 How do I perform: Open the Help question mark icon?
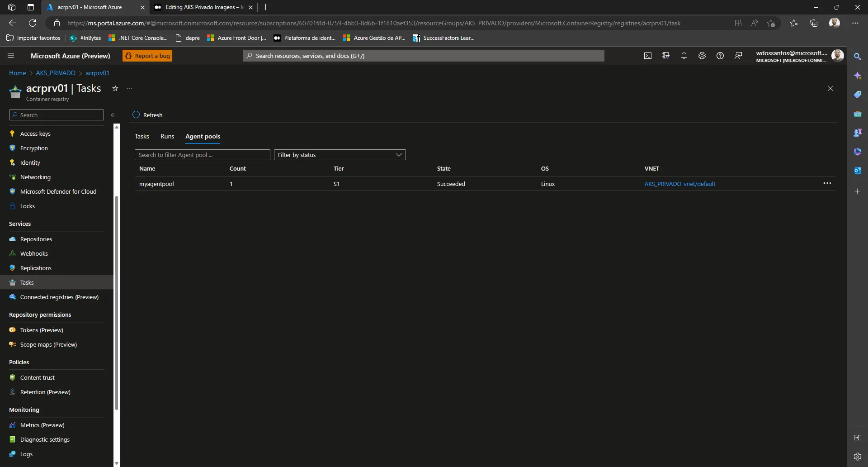pyautogui.click(x=720, y=56)
